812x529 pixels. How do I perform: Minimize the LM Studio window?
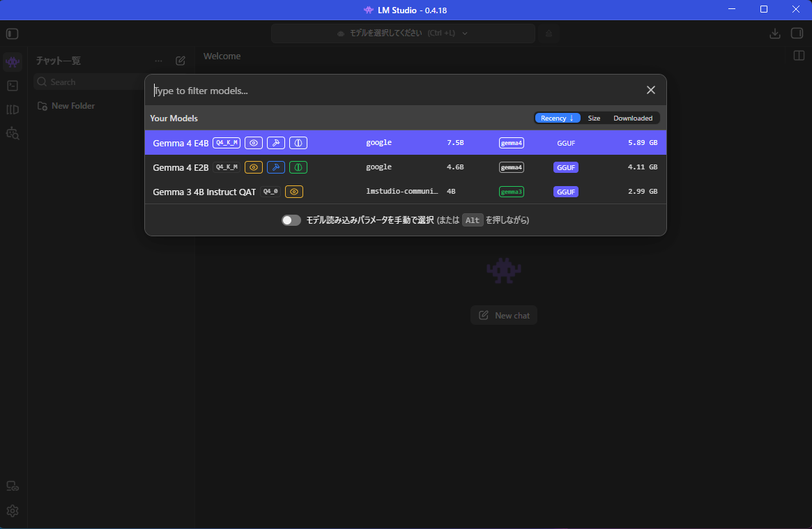coord(732,9)
